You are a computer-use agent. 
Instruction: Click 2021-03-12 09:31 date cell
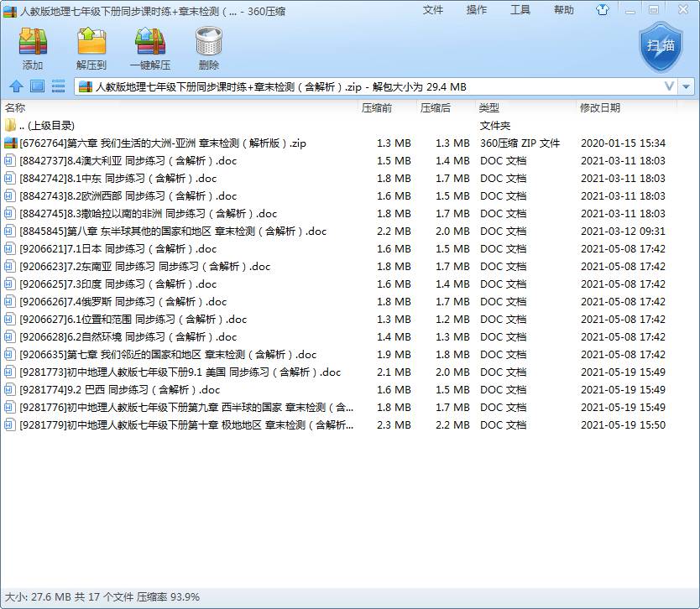(x=623, y=232)
